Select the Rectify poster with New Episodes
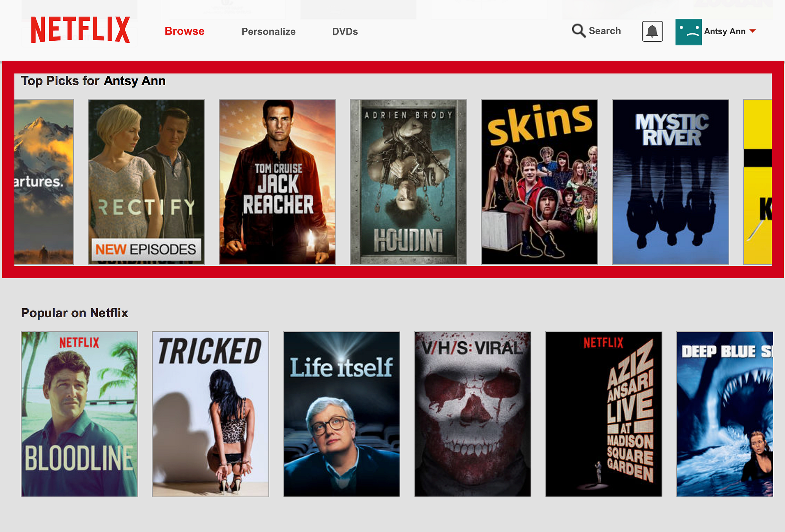 [146, 181]
